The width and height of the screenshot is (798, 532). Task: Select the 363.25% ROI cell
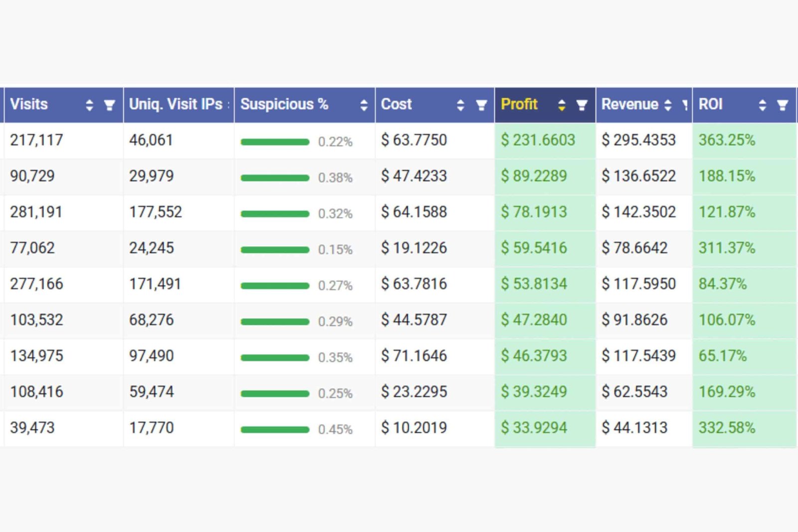(727, 140)
